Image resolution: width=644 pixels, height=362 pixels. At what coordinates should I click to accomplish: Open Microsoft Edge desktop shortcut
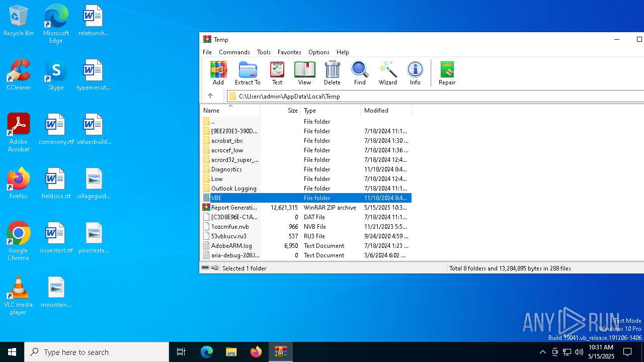pyautogui.click(x=56, y=24)
